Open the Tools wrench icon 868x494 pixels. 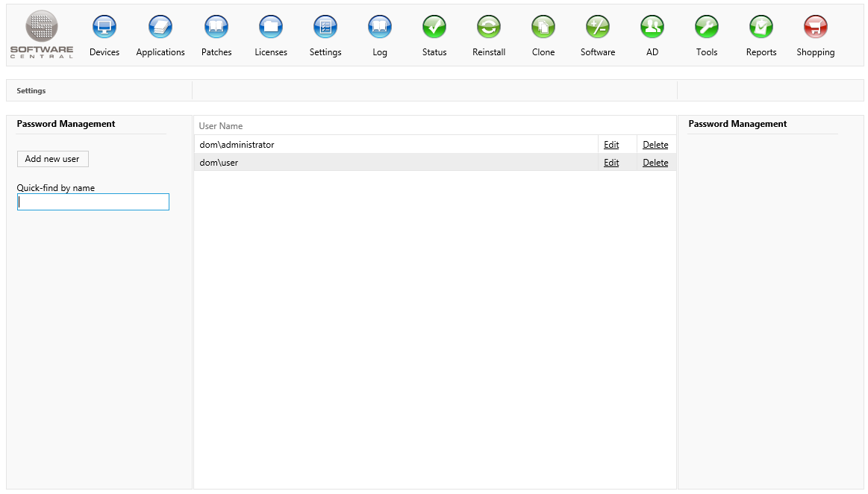[707, 28]
